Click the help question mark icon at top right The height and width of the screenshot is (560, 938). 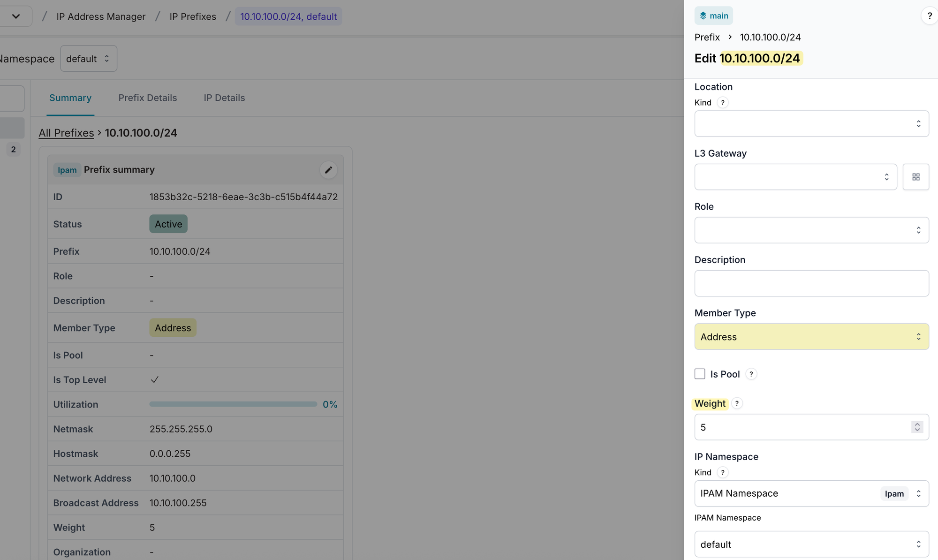pos(929,16)
